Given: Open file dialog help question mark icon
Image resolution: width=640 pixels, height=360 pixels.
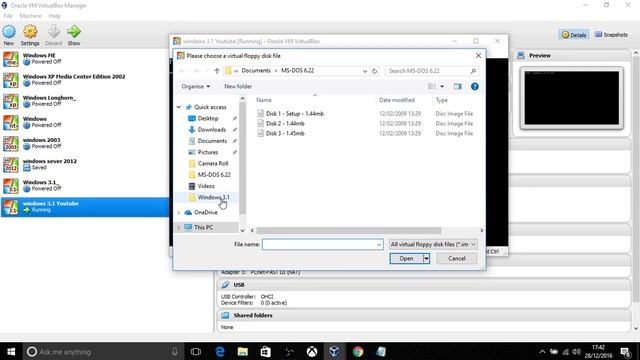Looking at the screenshot, I should coord(474,87).
